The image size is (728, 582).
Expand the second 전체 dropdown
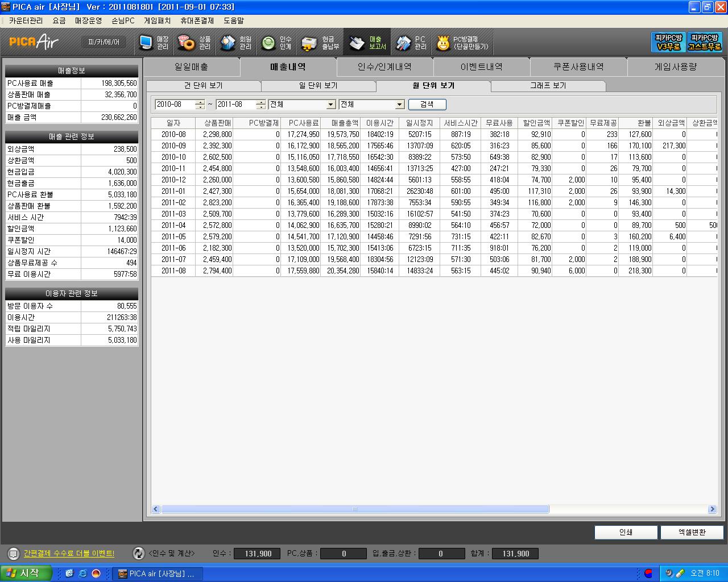tap(399, 105)
